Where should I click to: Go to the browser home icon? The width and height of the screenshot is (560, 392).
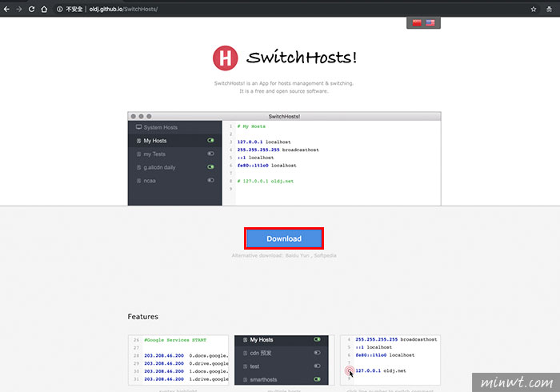click(44, 10)
